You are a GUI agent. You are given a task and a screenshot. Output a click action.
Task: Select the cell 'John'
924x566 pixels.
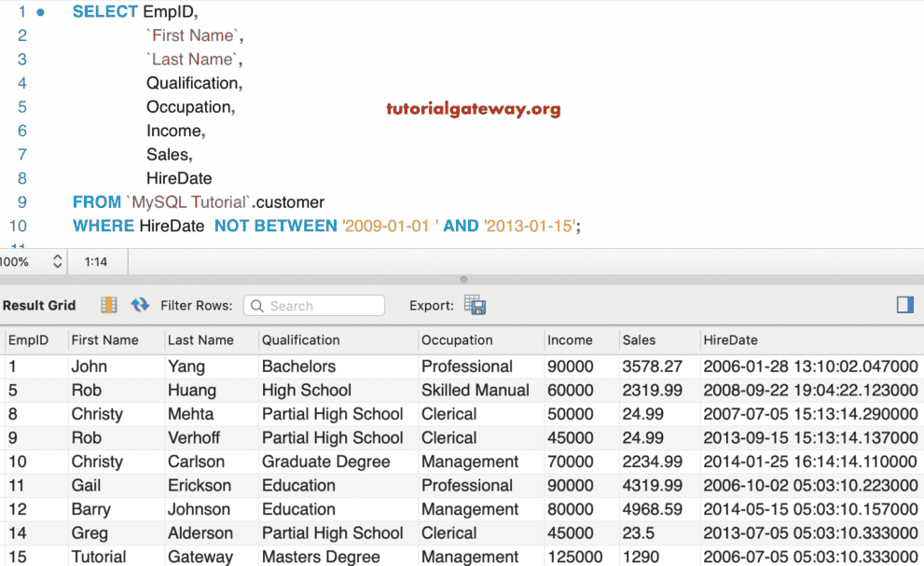tap(90, 366)
